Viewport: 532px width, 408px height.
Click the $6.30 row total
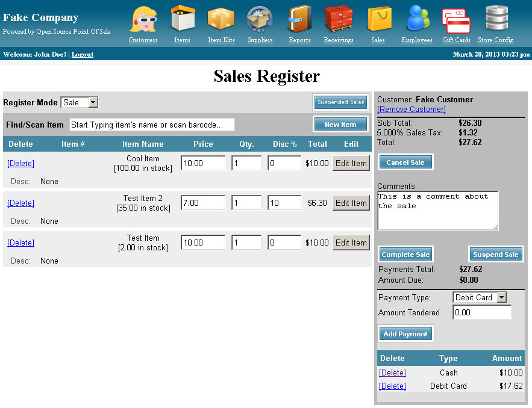318,203
